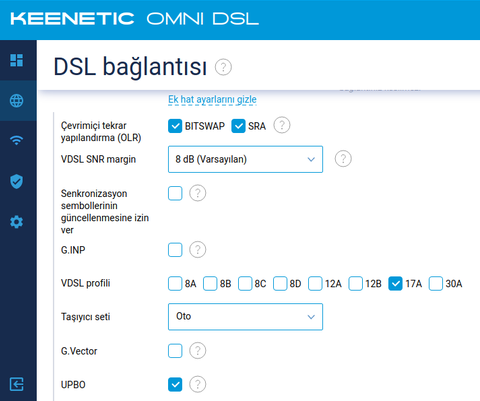Tick the G.INP checkbox
This screenshot has height=401, width=480.
pyautogui.click(x=175, y=250)
